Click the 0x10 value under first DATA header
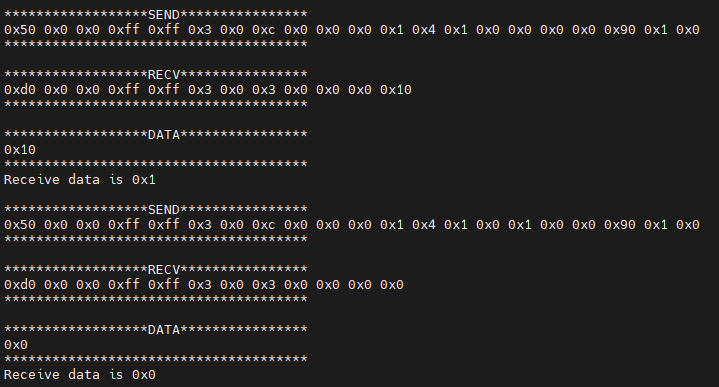This screenshot has width=719, height=387. [20, 150]
